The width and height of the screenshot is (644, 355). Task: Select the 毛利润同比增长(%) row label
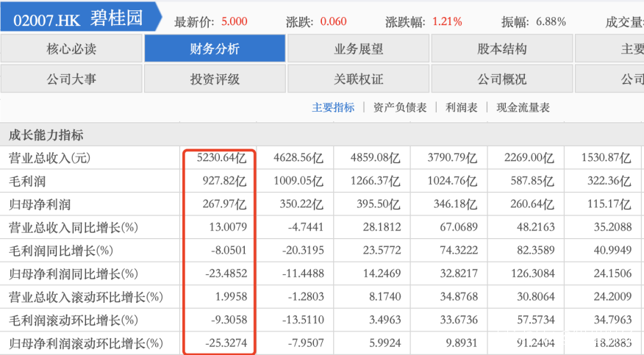61,251
